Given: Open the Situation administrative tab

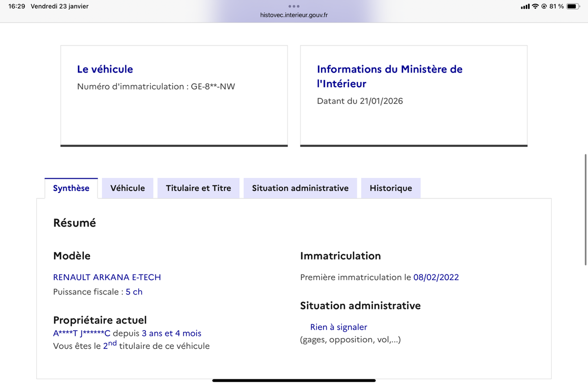Looking at the screenshot, I should pos(300,188).
